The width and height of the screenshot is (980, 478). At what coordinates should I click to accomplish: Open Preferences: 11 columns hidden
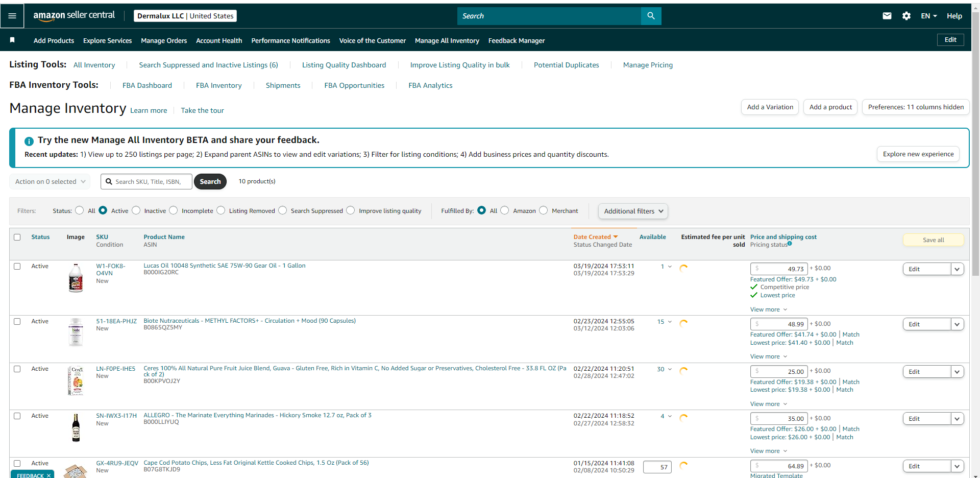(x=916, y=107)
